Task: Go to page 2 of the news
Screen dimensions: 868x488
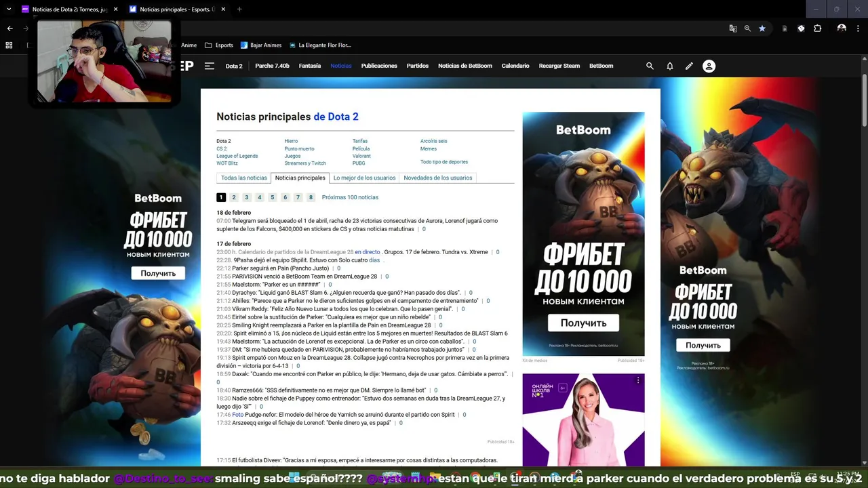Action: pyautogui.click(x=234, y=197)
